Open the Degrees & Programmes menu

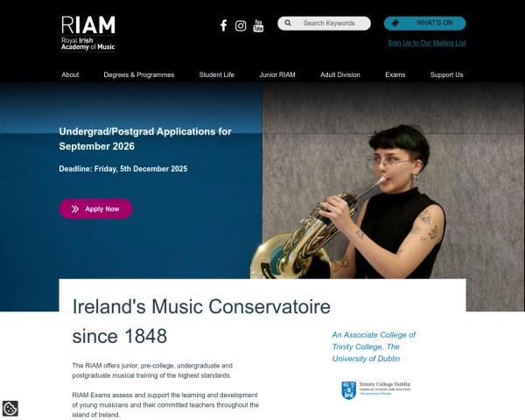(x=139, y=74)
